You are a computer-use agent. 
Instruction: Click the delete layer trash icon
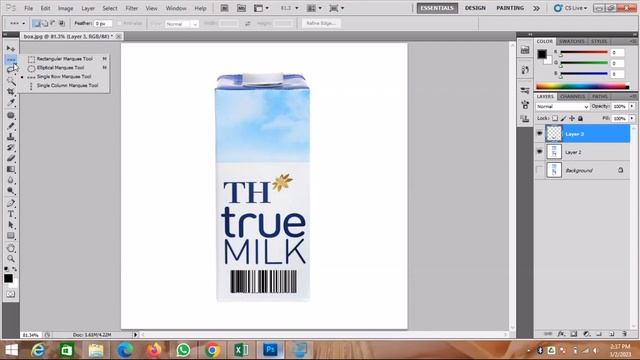pyautogui.click(x=624, y=334)
